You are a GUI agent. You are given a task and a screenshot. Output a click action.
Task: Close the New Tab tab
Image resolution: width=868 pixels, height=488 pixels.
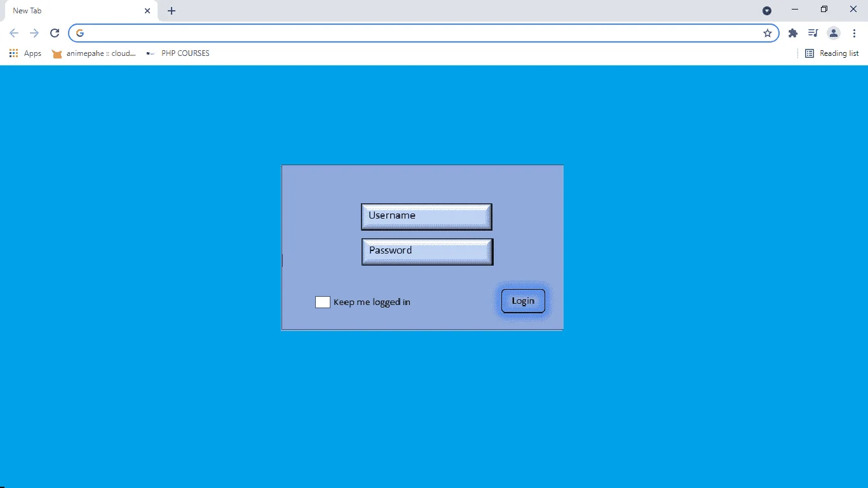(147, 11)
